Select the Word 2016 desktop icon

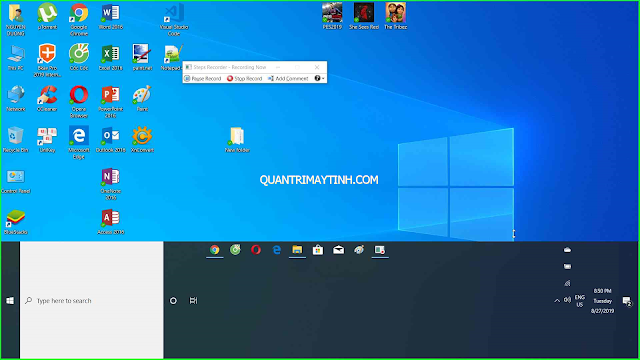click(111, 16)
